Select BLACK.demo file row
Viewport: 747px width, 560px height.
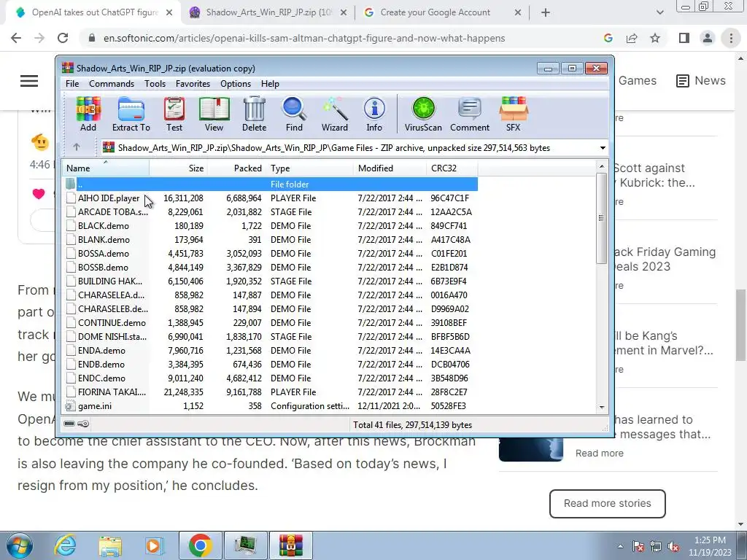coord(270,226)
